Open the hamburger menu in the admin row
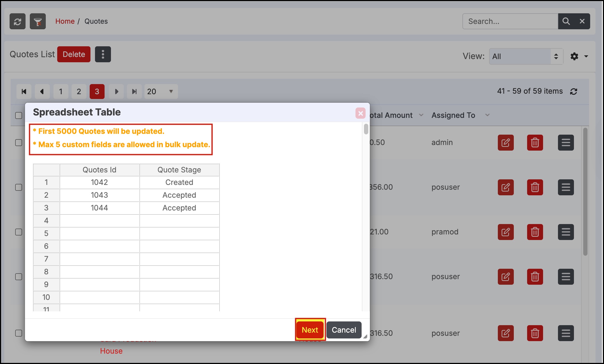604x364 pixels. coord(566,143)
